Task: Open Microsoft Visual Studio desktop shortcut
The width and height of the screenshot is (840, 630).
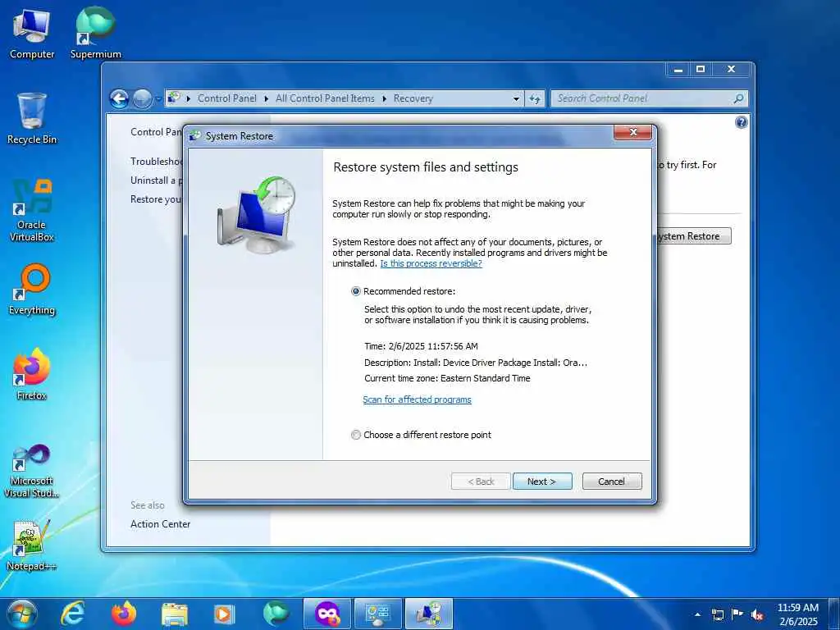Action: coord(32,471)
